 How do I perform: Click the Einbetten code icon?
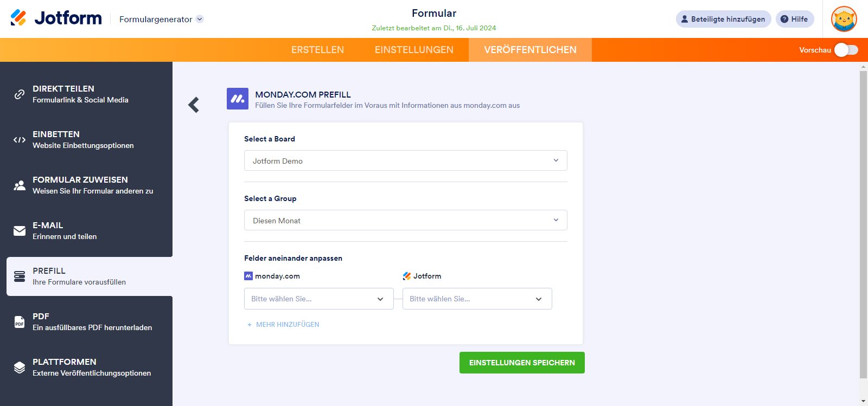(x=20, y=140)
